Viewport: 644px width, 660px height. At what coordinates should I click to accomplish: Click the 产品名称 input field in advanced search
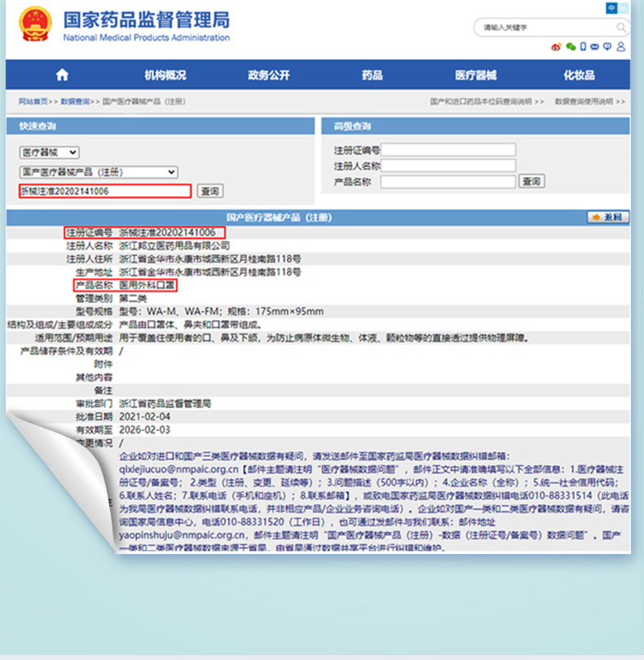pos(448,182)
